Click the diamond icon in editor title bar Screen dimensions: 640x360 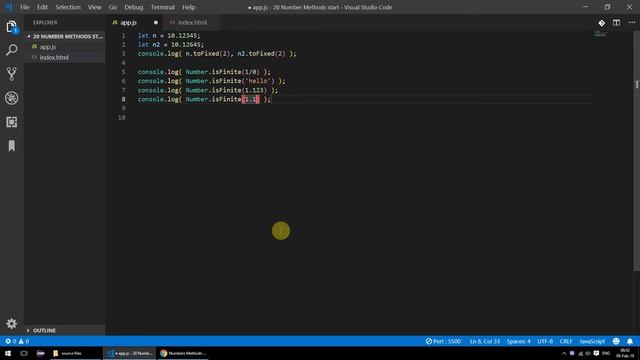[x=601, y=23]
